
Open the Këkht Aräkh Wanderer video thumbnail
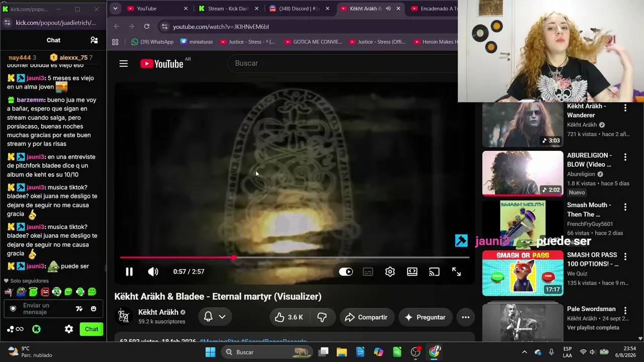523,125
